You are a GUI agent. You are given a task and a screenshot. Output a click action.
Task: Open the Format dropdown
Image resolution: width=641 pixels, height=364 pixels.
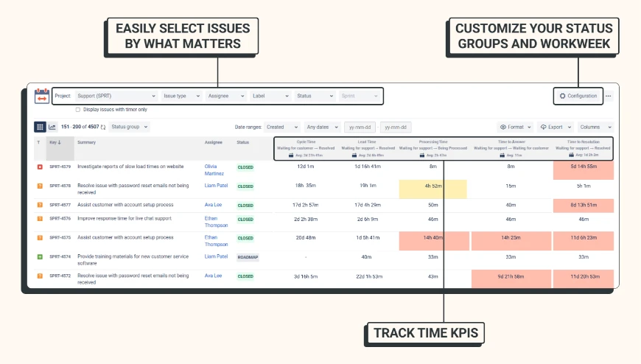click(515, 127)
